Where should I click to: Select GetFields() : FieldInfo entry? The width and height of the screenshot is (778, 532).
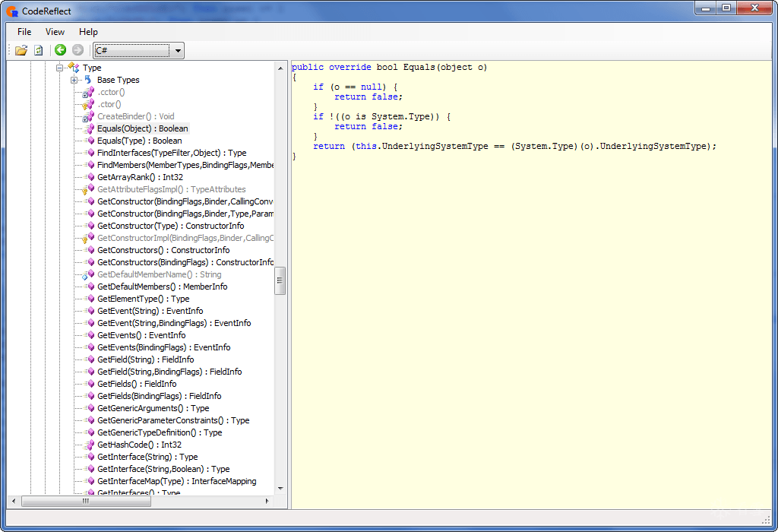137,384
